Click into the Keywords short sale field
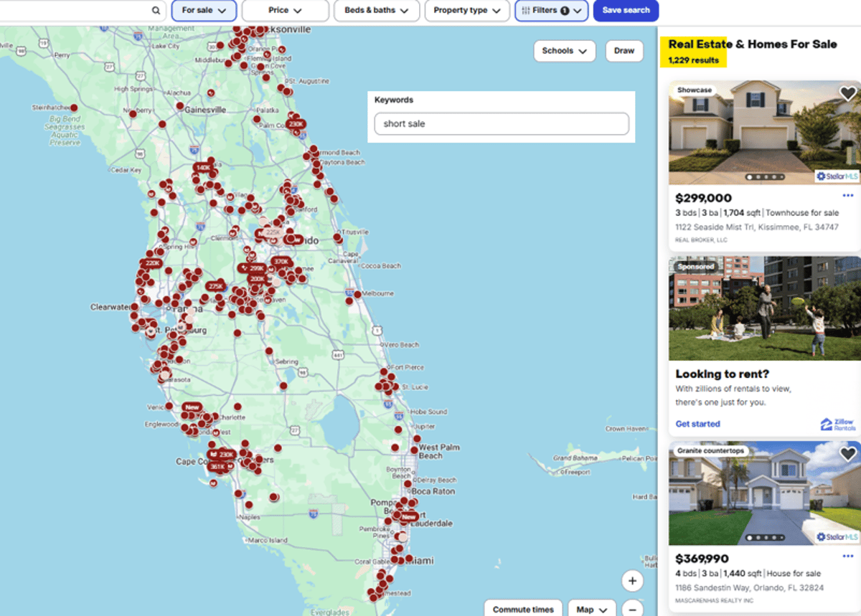Screen dimensions: 861x616 pyautogui.click(x=502, y=124)
